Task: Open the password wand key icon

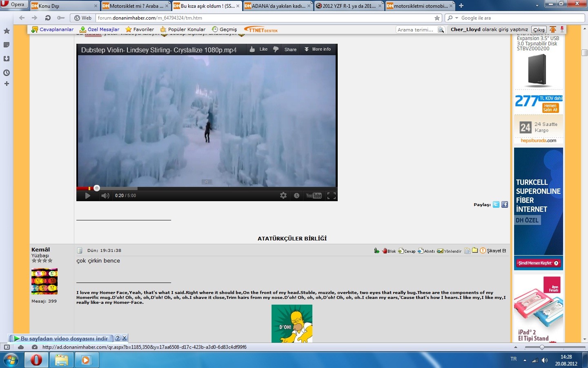Action: 61,18
